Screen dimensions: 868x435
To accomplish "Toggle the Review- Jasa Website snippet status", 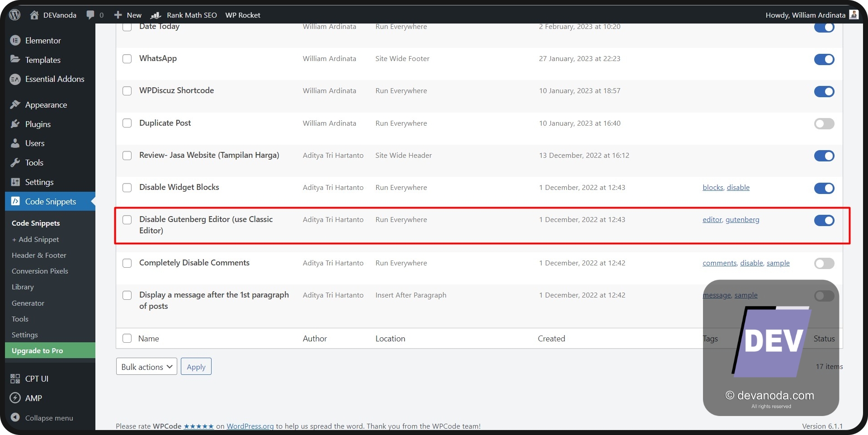I will [824, 156].
